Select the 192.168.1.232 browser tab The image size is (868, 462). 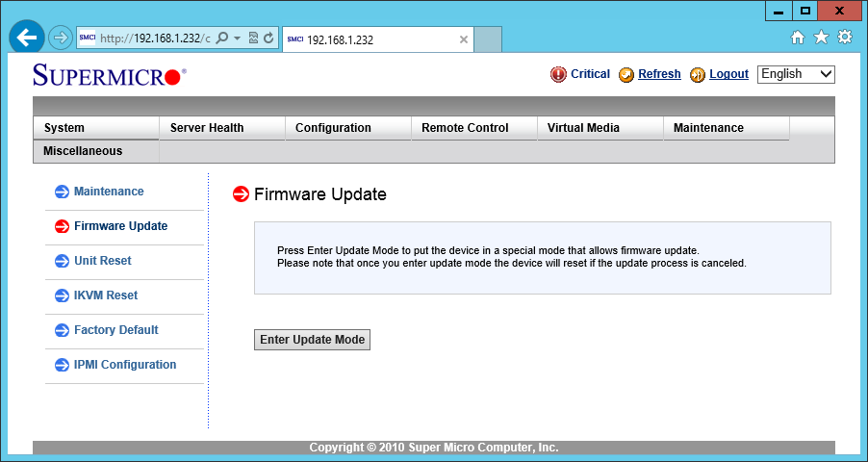click(378, 39)
